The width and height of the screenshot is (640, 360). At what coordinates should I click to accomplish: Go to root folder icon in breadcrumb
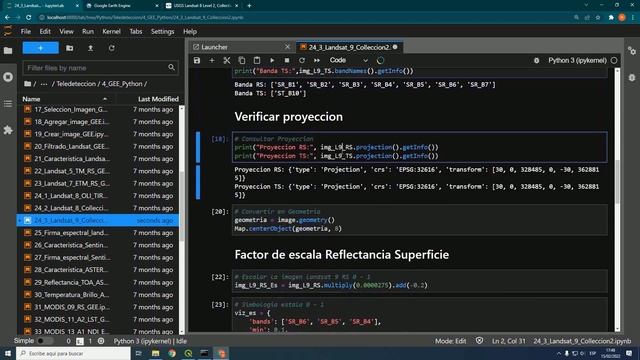pyautogui.click(x=27, y=84)
